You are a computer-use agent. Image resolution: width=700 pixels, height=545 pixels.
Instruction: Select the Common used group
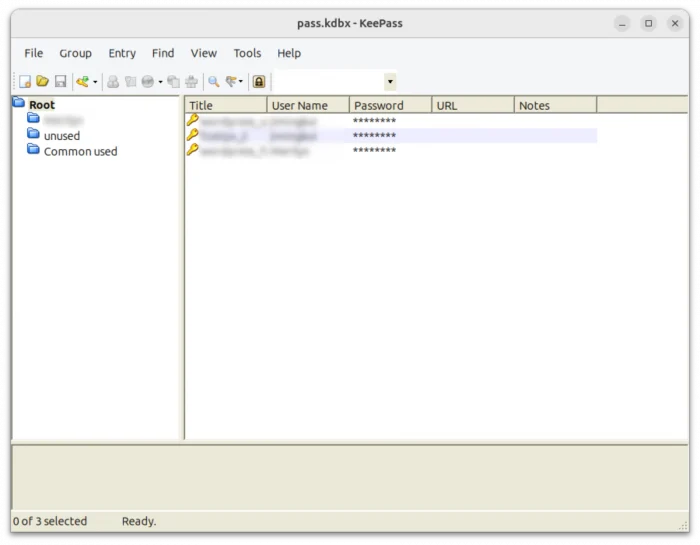pyautogui.click(x=80, y=152)
